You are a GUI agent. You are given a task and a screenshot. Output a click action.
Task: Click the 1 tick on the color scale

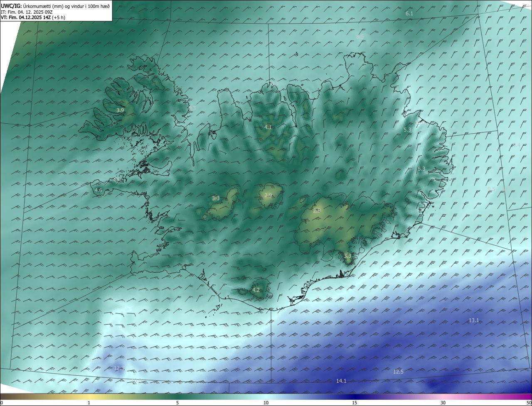(x=89, y=403)
